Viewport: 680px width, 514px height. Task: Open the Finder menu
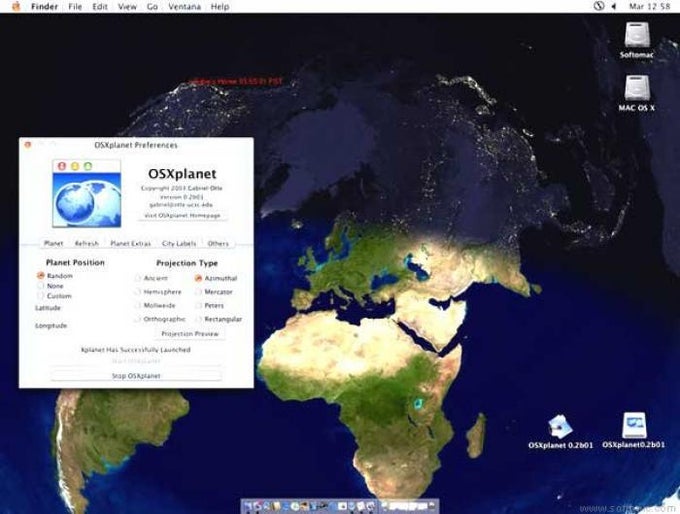pyautogui.click(x=45, y=7)
